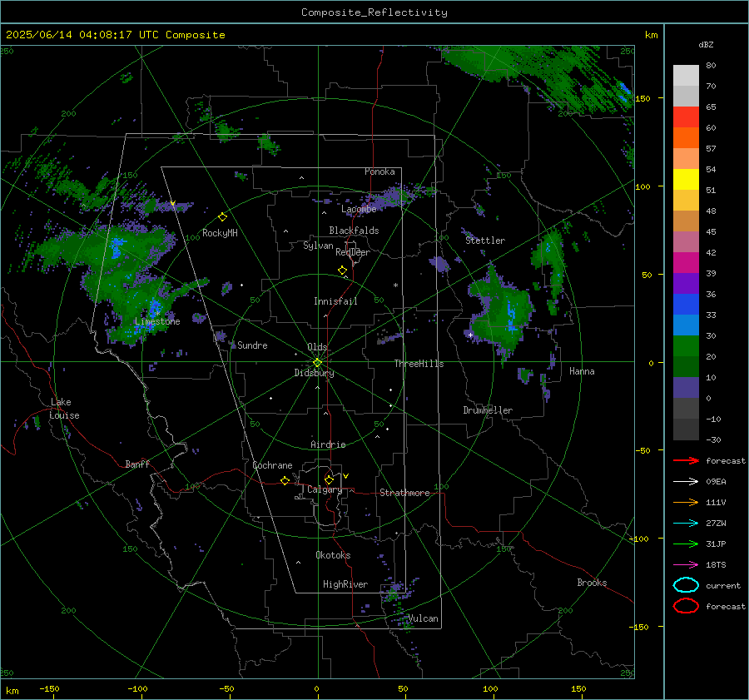
Task: Pick the purple 39 dBZ color swatch
Action: (686, 283)
